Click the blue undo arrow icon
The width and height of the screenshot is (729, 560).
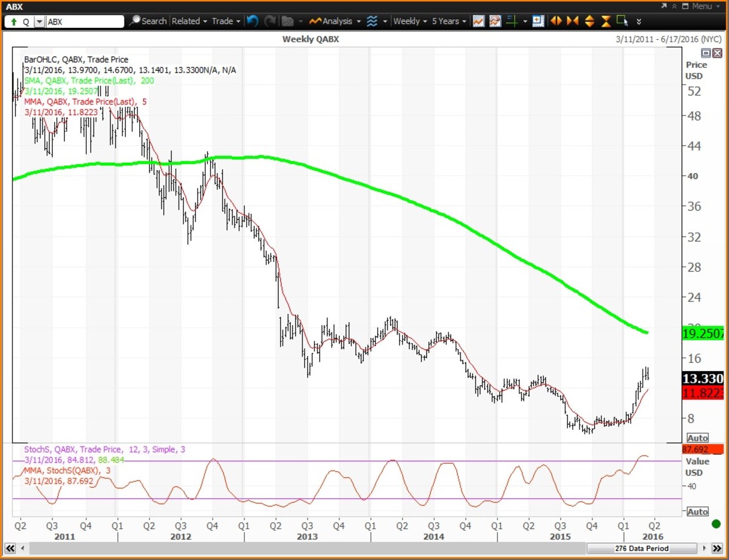point(252,21)
